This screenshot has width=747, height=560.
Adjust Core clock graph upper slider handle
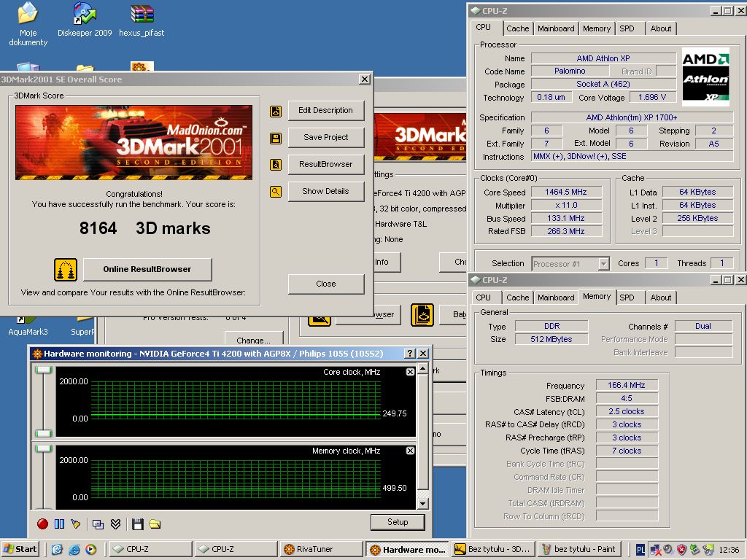click(x=44, y=370)
